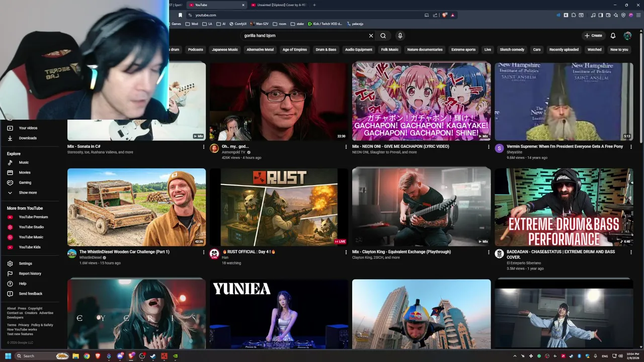The height and width of the screenshot is (362, 644).
Task: Open options menu for Asmongold video
Action: [346, 147]
